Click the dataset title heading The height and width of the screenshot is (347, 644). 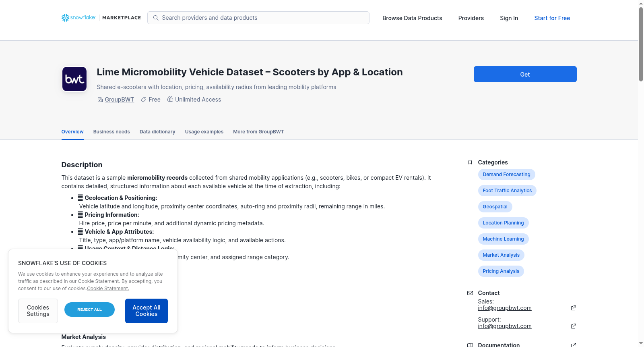click(x=250, y=72)
